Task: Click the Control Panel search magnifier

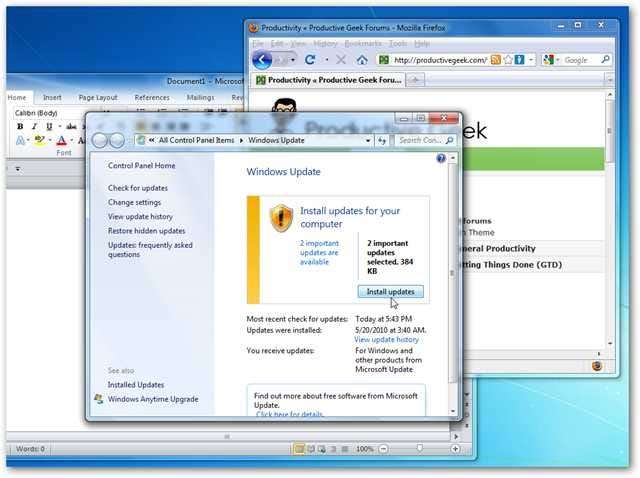Action: coord(449,140)
